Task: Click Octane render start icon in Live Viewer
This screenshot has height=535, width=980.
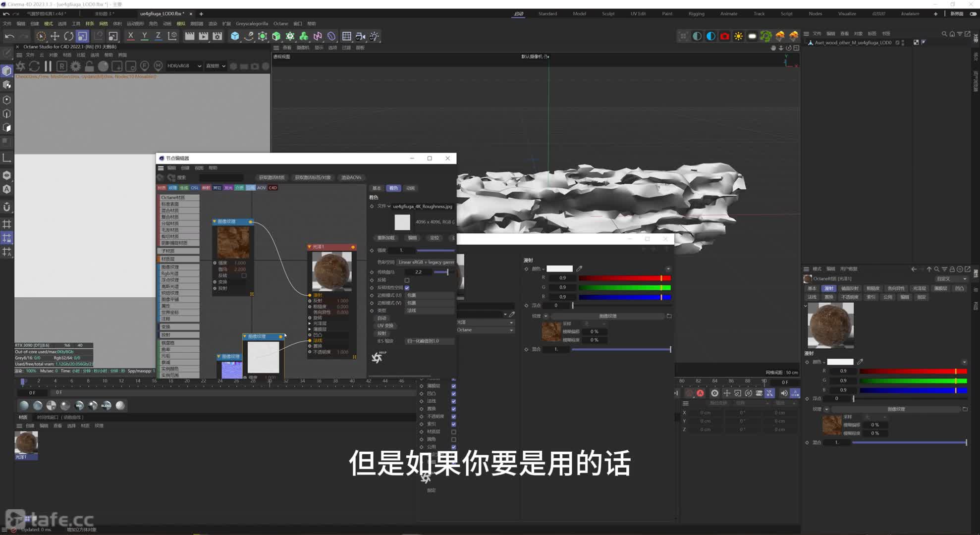Action: 21,66
